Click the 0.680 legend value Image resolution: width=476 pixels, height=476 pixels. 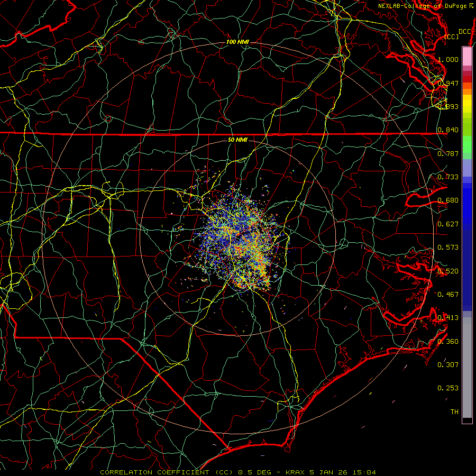[x=448, y=200]
